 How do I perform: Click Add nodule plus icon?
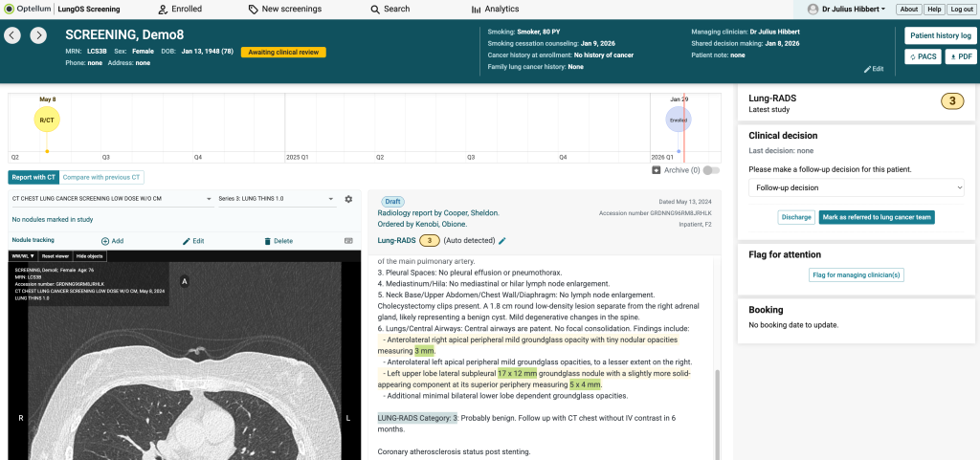pos(105,241)
